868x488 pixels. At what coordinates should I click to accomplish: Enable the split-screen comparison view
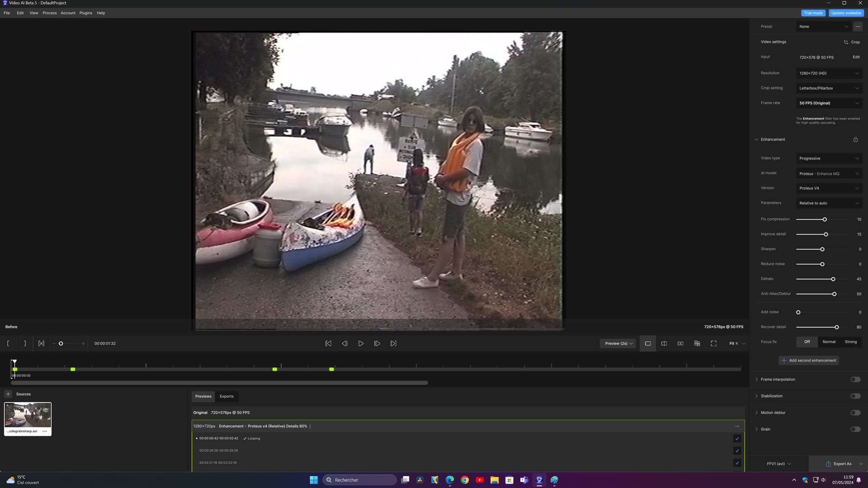[664, 343]
